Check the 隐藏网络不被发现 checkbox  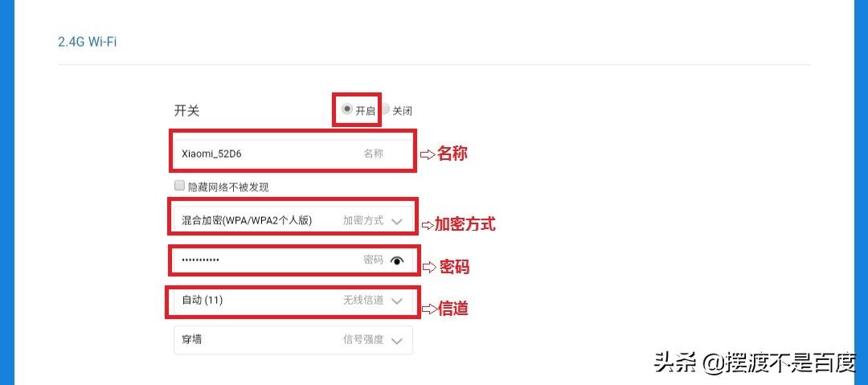(x=179, y=186)
